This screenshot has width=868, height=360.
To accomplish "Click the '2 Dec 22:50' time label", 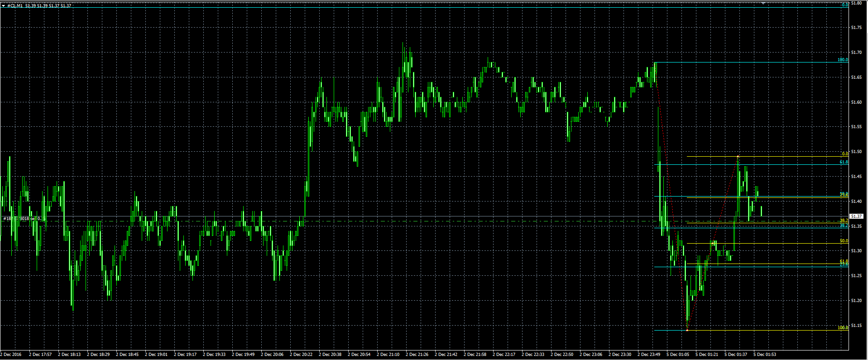I will (x=562, y=355).
